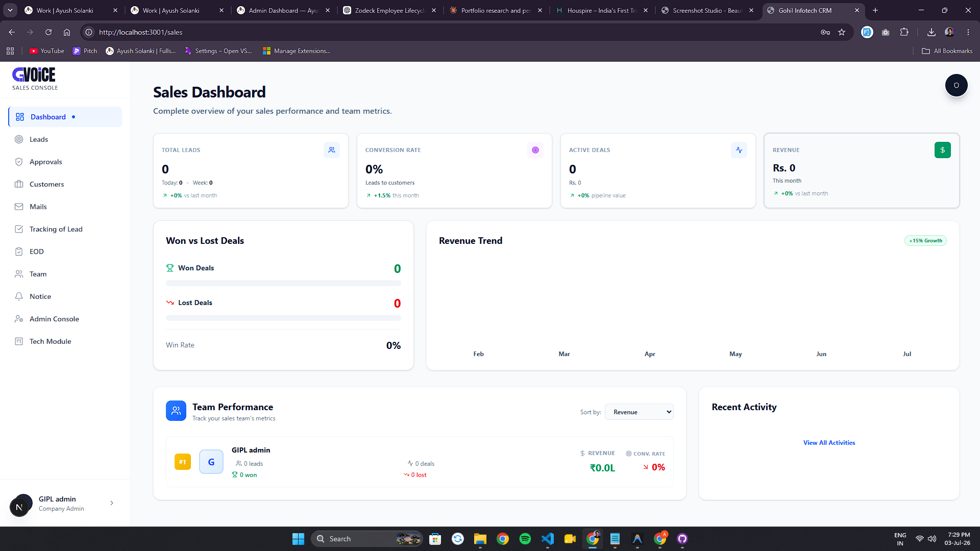Viewport: 980px width, 551px height.
Task: Open a new browser tab
Action: point(875,10)
